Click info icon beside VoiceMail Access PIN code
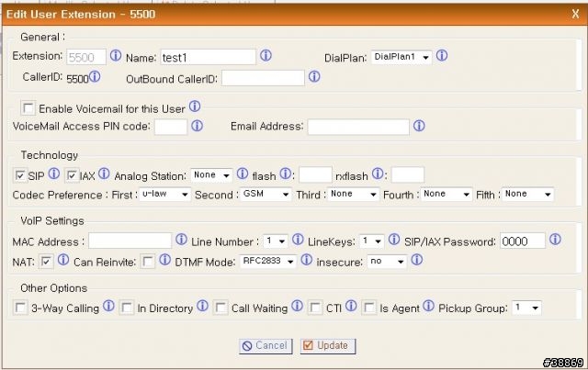This screenshot has width=588, height=370. coord(198,126)
